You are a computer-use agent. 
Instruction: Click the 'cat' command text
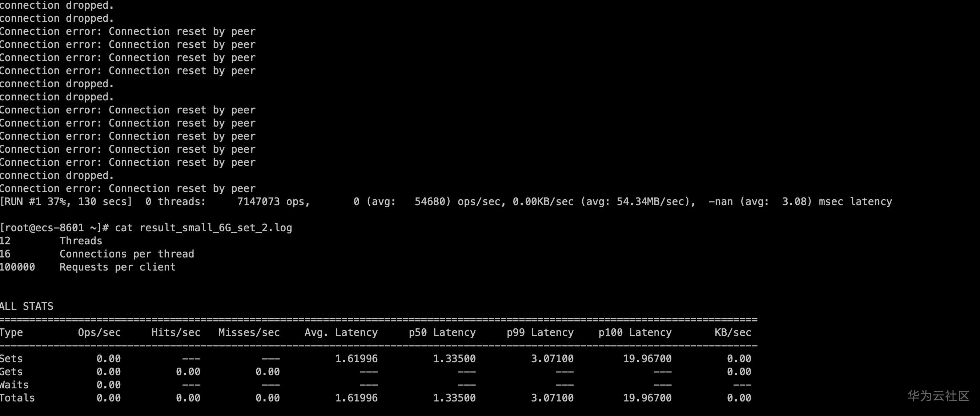coord(124,228)
